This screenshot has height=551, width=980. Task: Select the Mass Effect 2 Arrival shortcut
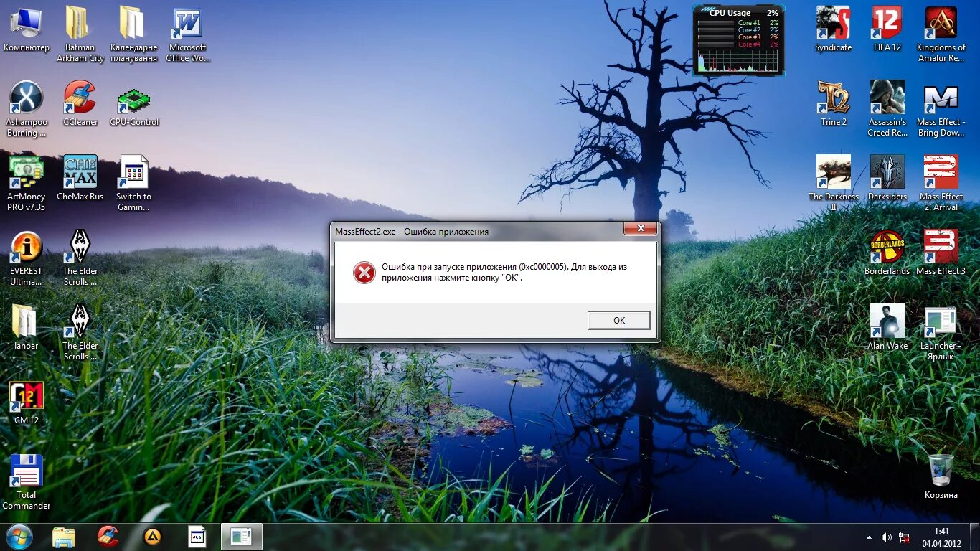941,184
